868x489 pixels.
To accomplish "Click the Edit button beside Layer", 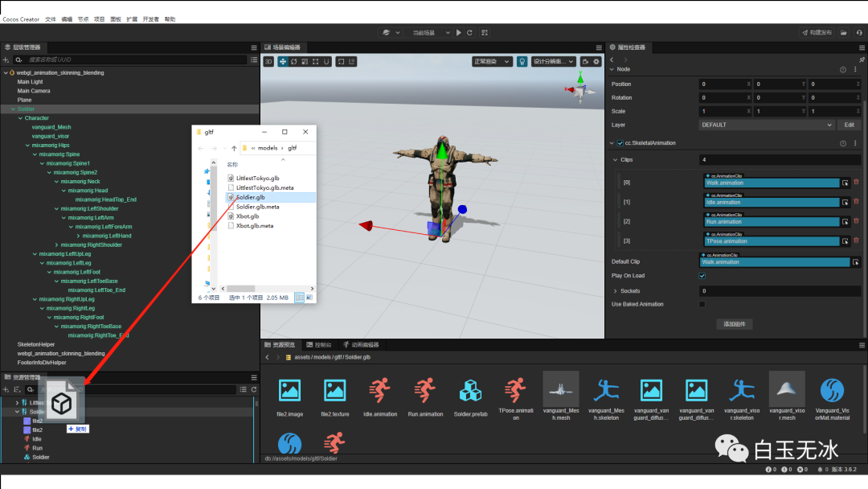I will pos(849,125).
